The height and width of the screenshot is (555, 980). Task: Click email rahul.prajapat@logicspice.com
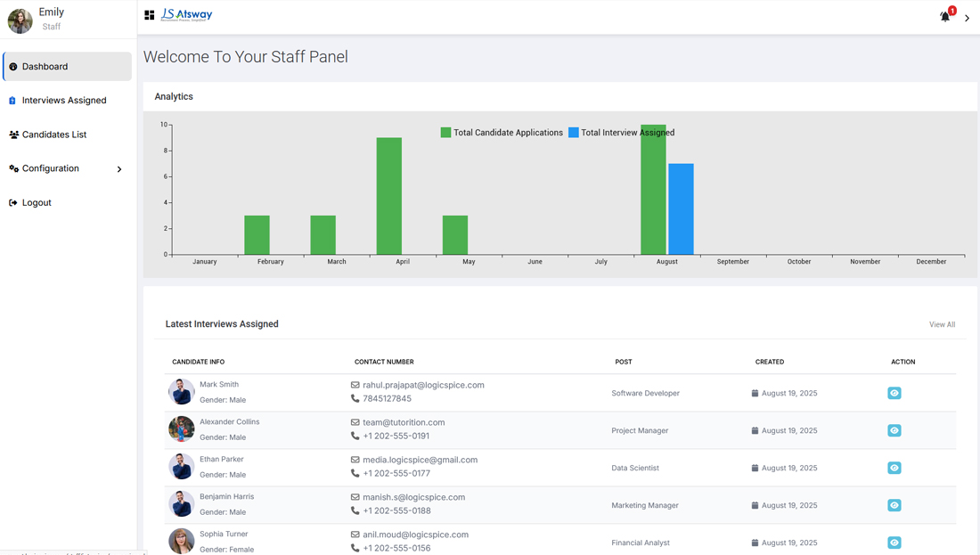tap(423, 385)
